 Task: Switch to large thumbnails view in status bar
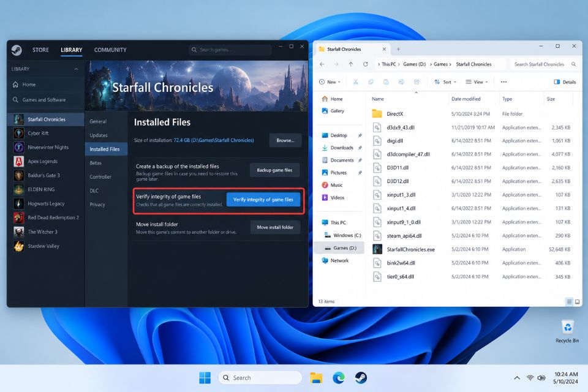577,301
